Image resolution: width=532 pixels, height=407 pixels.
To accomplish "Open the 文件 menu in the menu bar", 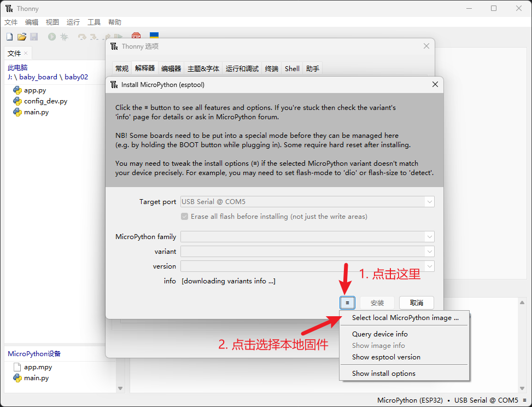I will [x=11, y=22].
